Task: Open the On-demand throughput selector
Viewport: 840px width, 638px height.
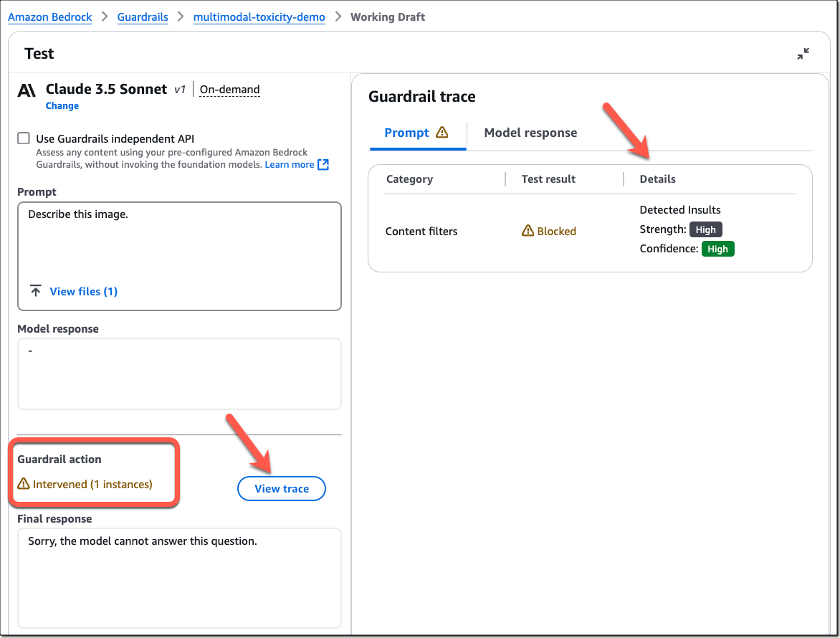Action: pyautogui.click(x=229, y=90)
